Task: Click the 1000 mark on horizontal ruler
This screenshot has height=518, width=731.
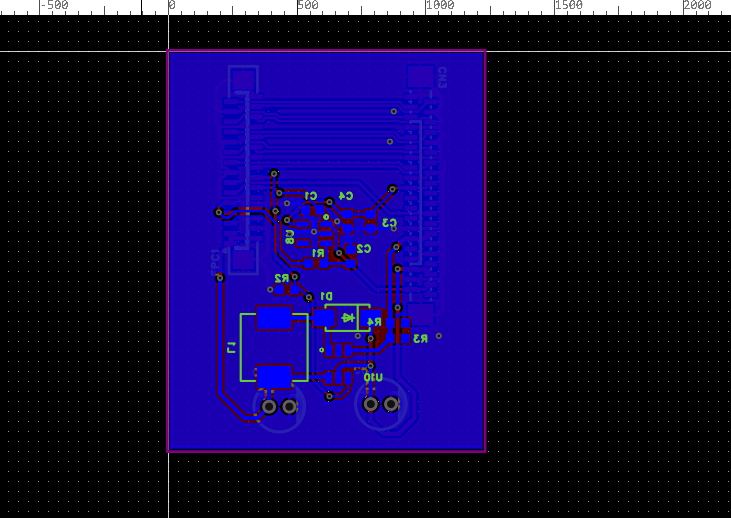Action: click(x=440, y=5)
